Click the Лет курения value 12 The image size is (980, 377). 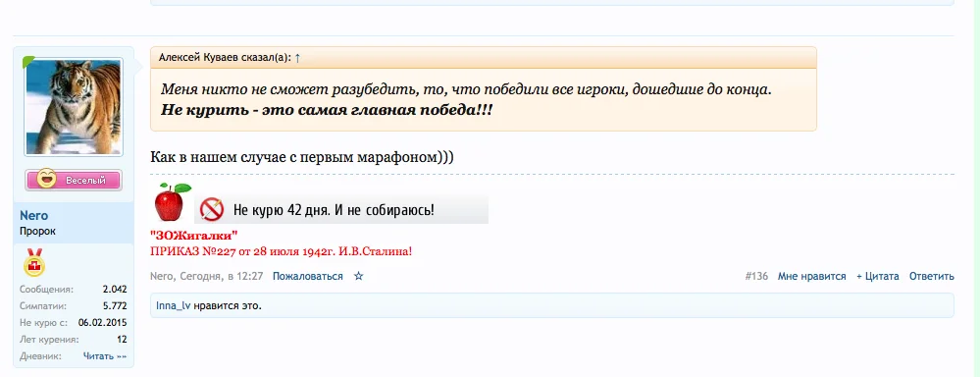click(x=122, y=340)
